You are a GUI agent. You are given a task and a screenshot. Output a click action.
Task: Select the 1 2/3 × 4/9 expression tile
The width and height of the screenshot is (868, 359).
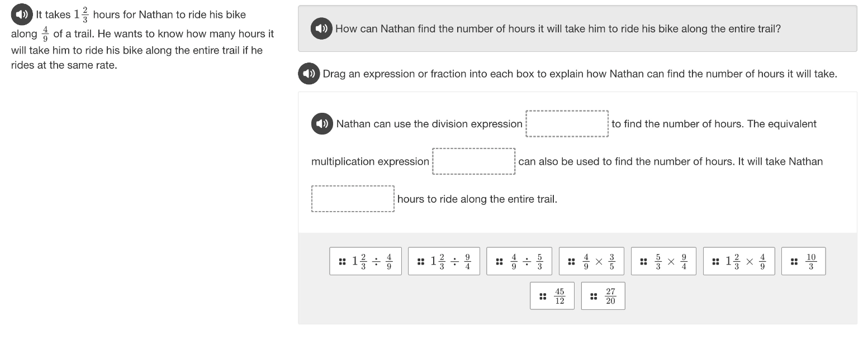tap(739, 261)
